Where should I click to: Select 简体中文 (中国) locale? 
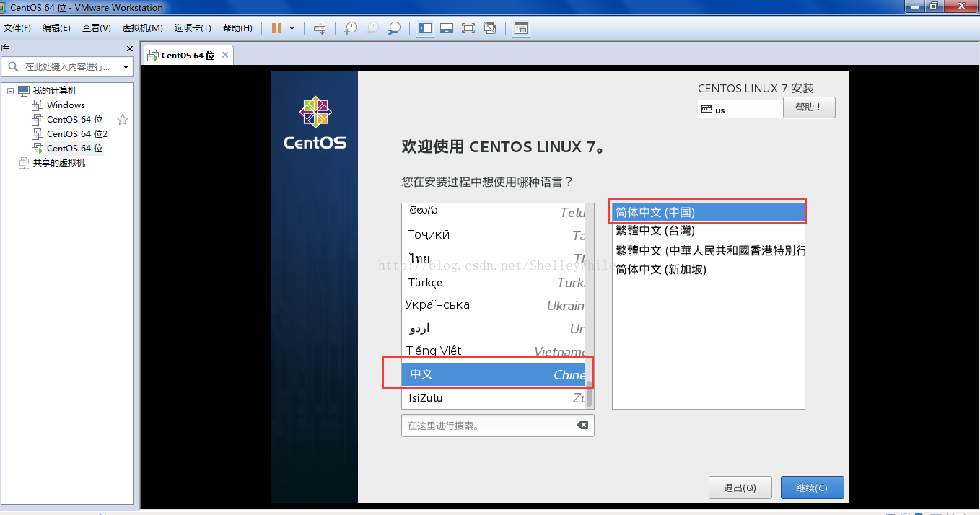click(x=709, y=212)
